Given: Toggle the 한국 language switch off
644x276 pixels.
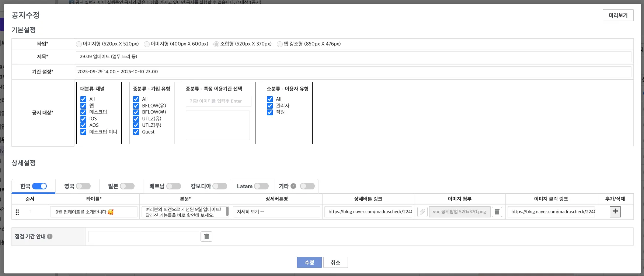Looking at the screenshot, I should click(x=39, y=186).
